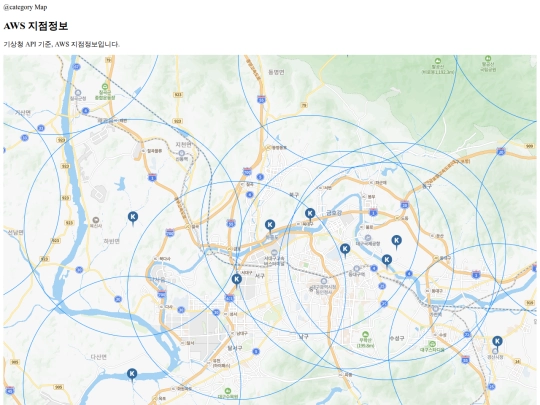The image size is (540, 405).
Task: Click the 다산면 map label
Action: click(99, 357)
